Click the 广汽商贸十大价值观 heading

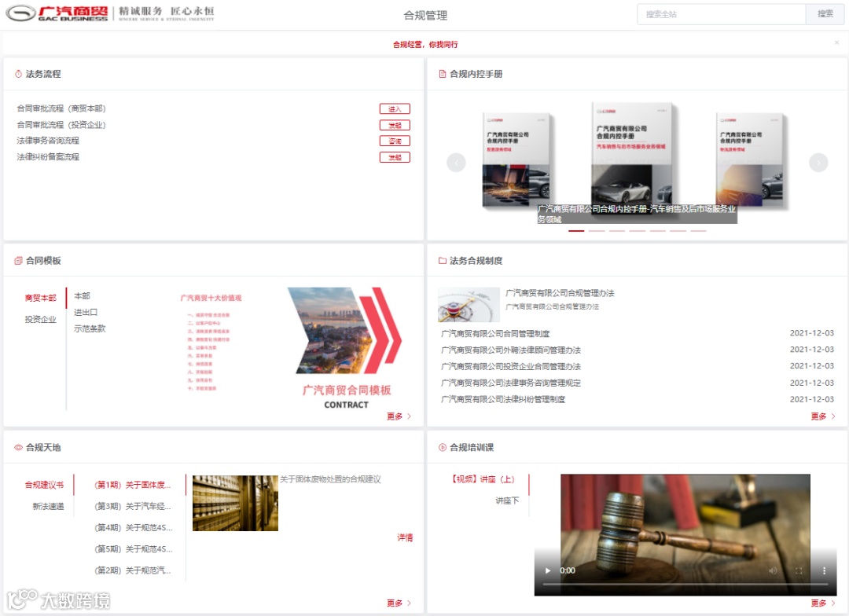click(211, 298)
